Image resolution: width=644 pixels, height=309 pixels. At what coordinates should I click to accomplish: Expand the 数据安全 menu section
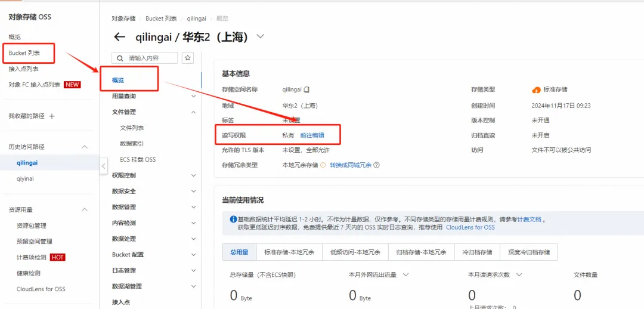click(194, 191)
